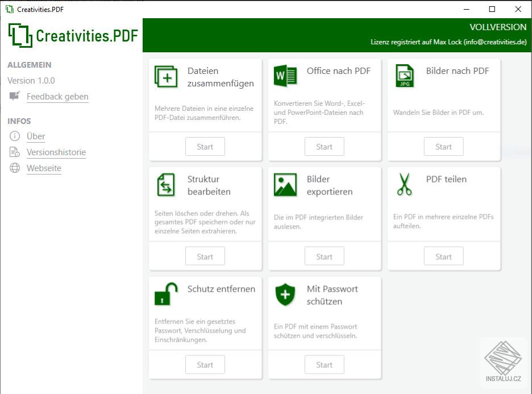Image resolution: width=532 pixels, height=394 pixels.
Task: Click the Mit Passwort schützen title
Action: 332,295
